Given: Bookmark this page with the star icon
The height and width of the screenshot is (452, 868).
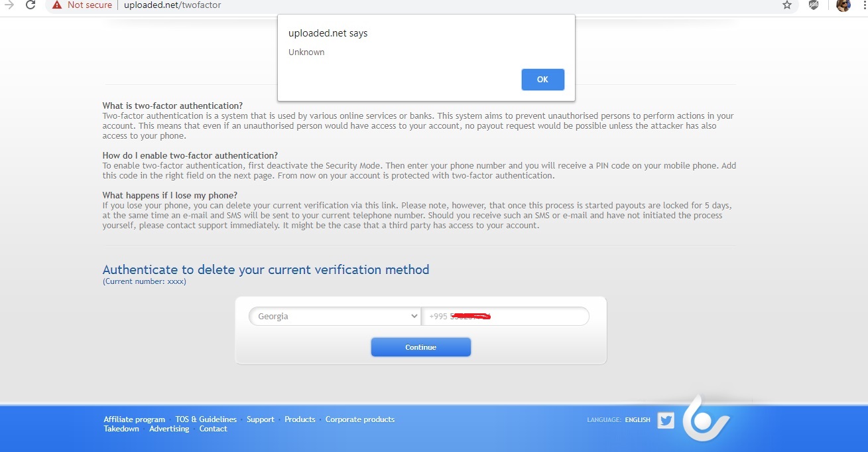Looking at the screenshot, I should click(787, 5).
